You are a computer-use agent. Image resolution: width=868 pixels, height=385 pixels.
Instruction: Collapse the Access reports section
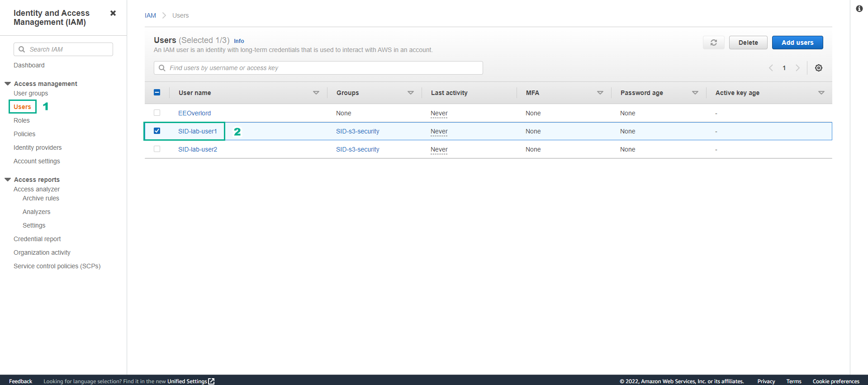click(x=8, y=180)
